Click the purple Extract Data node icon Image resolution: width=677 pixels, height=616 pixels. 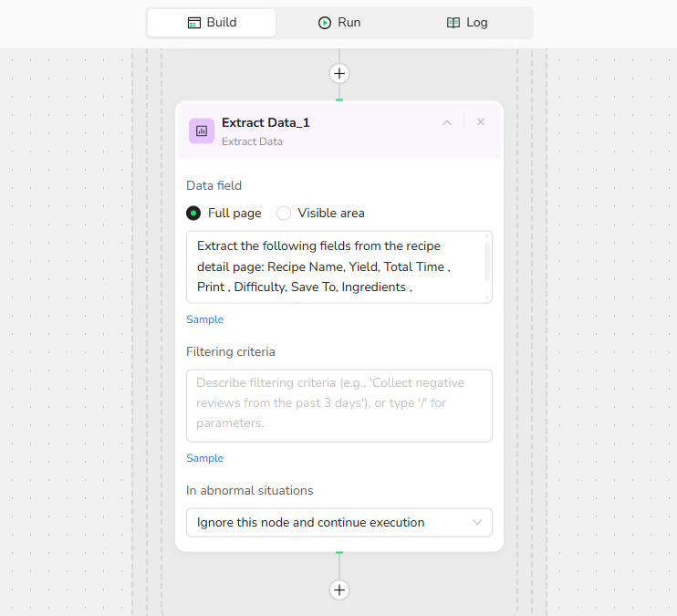(x=202, y=131)
